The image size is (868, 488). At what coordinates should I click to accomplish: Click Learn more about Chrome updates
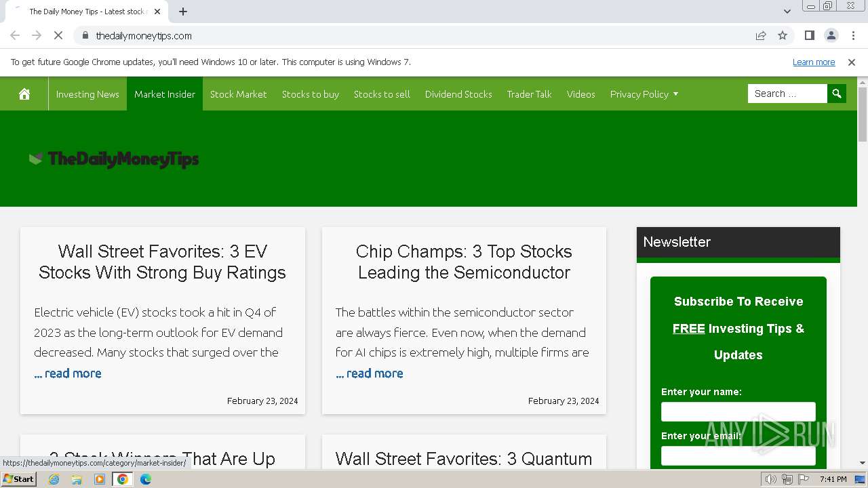tap(814, 62)
